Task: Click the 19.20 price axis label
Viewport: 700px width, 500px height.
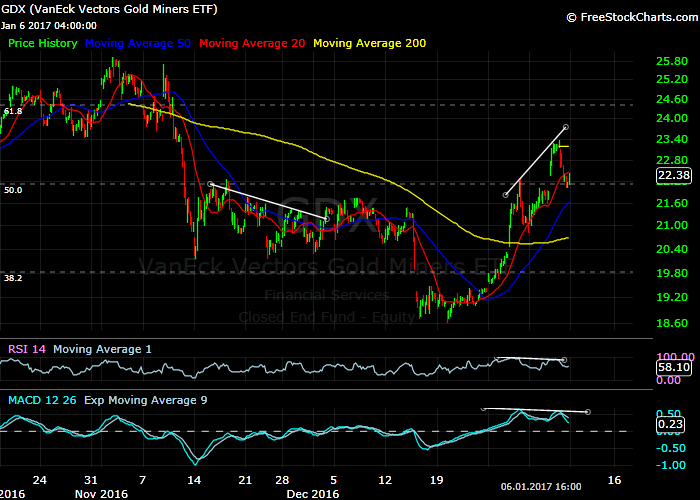Action: (x=672, y=297)
